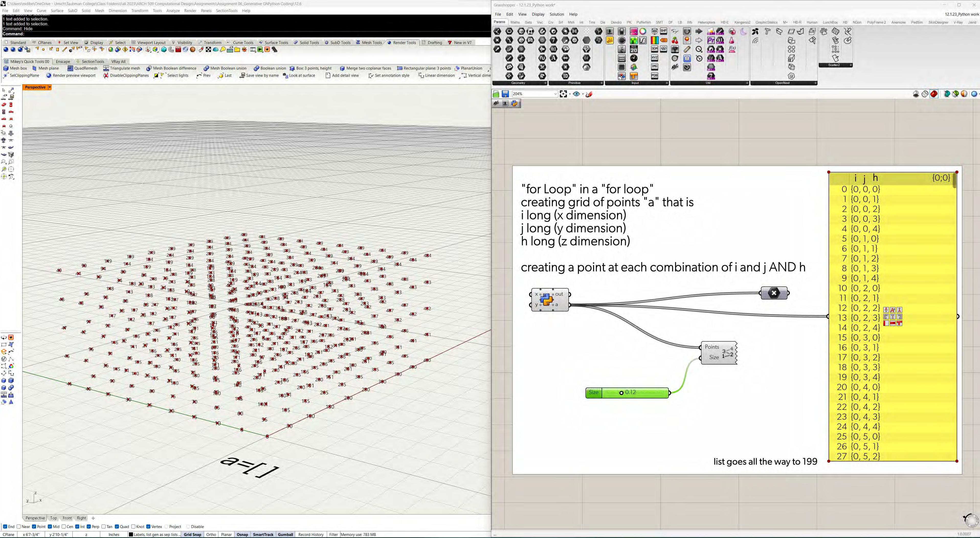
Task: Click the Size slider knob at 0.12
Action: (621, 393)
